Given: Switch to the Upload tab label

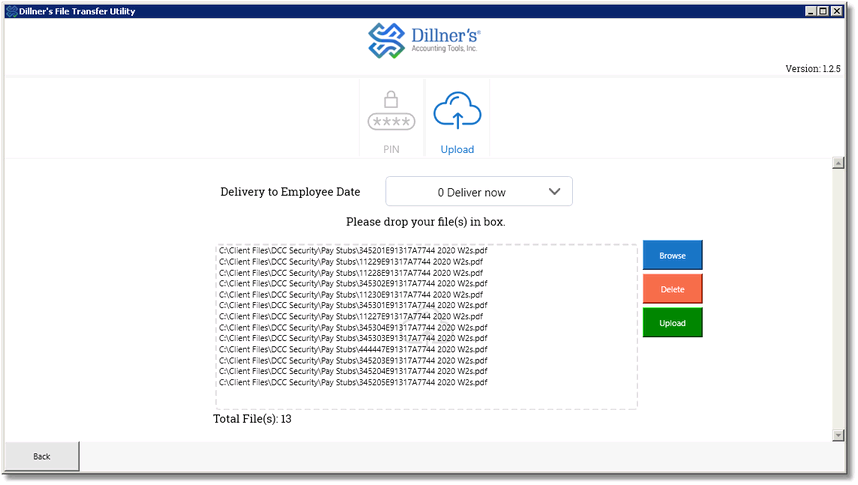Looking at the screenshot, I should pyautogui.click(x=457, y=149).
